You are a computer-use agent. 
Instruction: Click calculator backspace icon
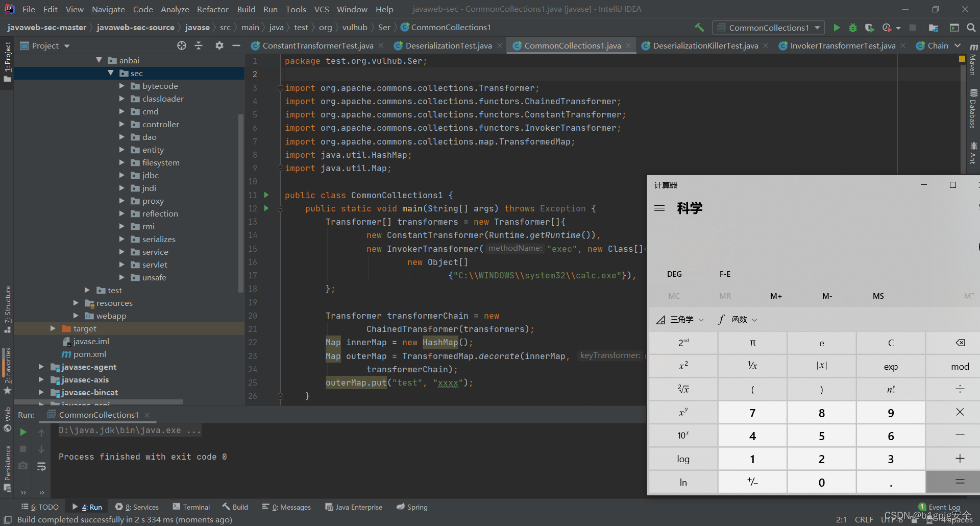(x=960, y=343)
